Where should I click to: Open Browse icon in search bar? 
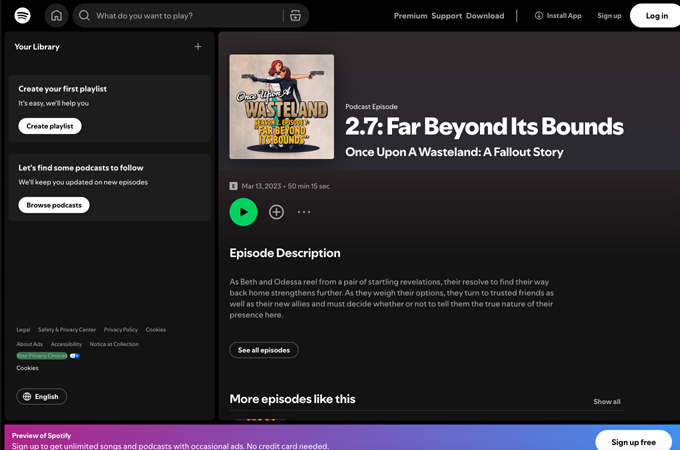tap(295, 16)
